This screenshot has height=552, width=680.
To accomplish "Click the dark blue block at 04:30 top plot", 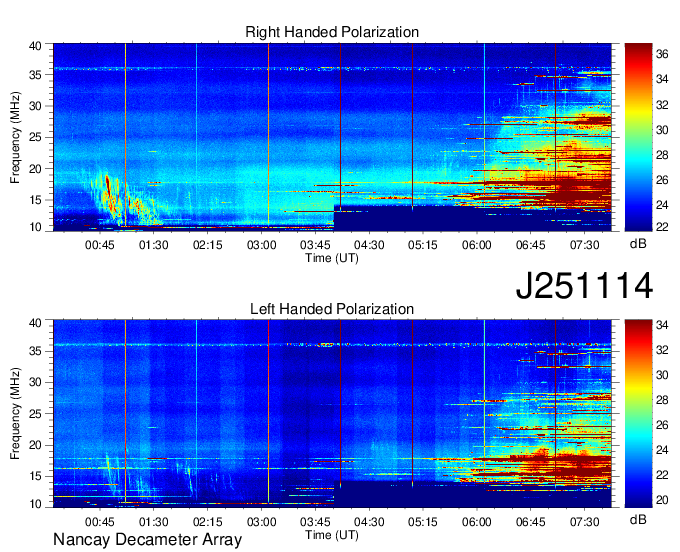I will 380,218.
